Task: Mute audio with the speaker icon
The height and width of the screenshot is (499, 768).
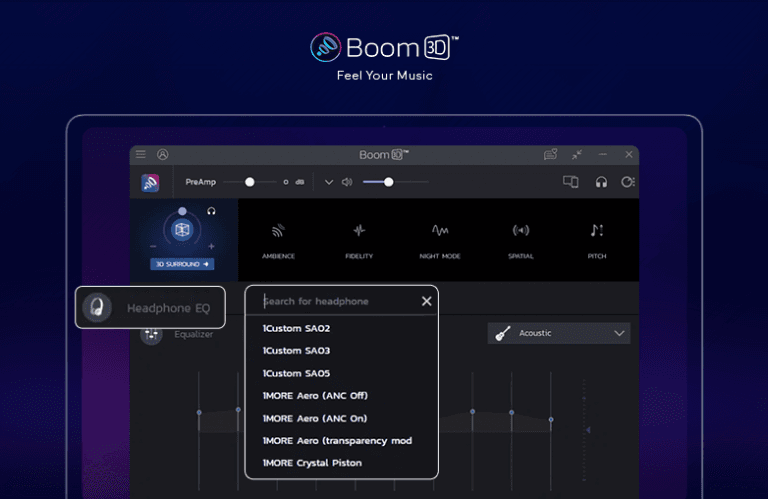Action: pyautogui.click(x=347, y=182)
